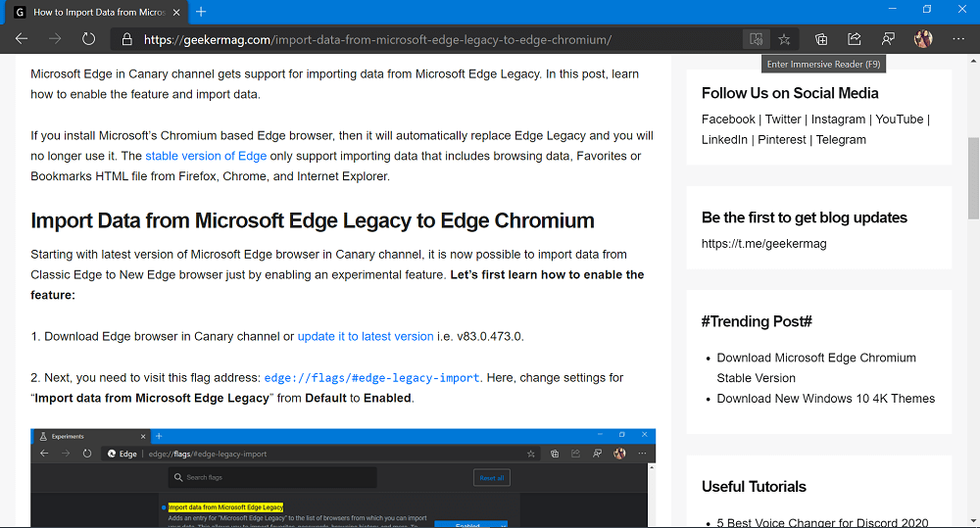Click the page's vertical scrollbar thumb
Viewport: 980px width, 528px height.
point(973,177)
